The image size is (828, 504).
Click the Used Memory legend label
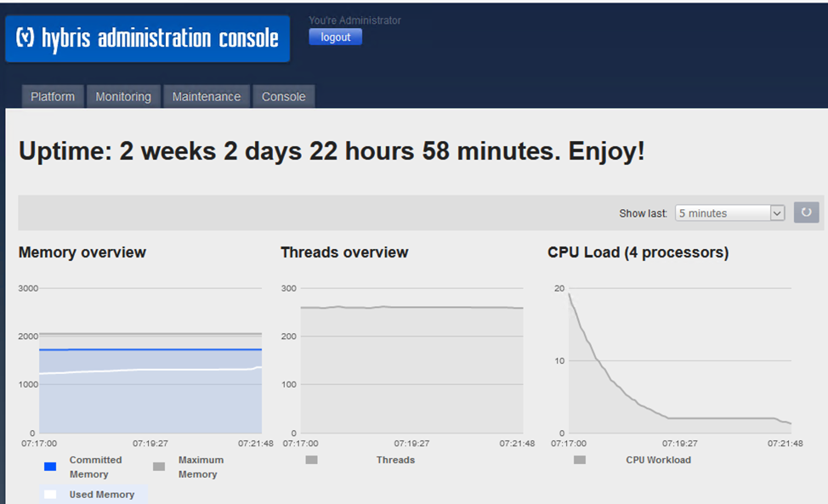[x=102, y=495]
